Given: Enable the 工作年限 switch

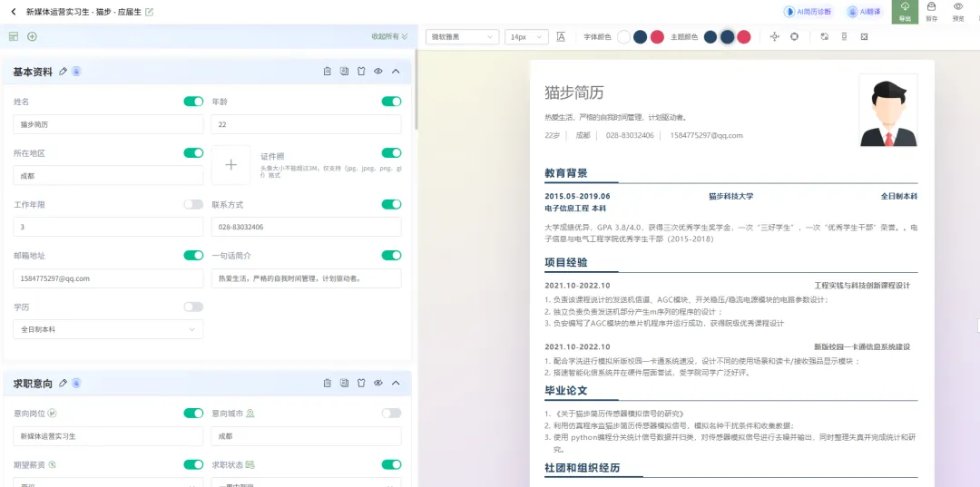Looking at the screenshot, I should tap(193, 204).
